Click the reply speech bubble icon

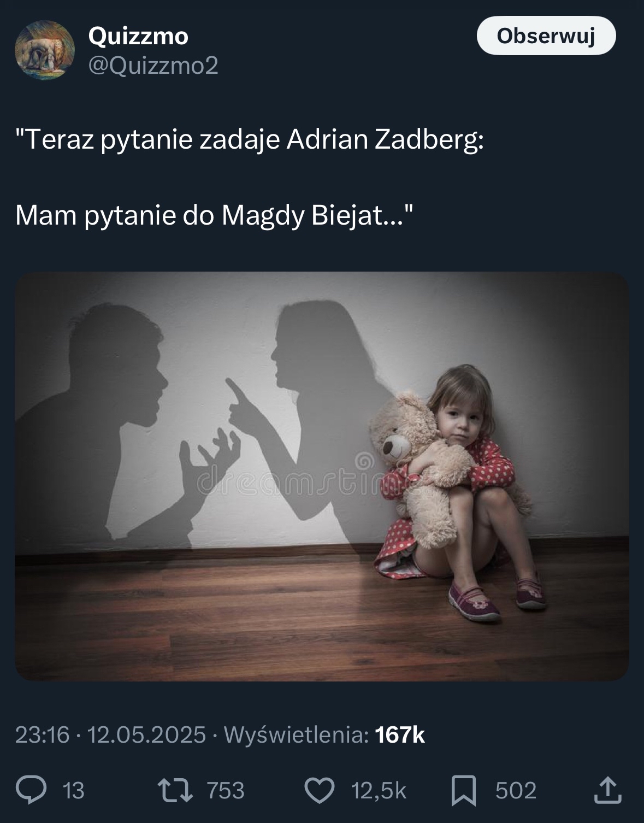[31, 790]
